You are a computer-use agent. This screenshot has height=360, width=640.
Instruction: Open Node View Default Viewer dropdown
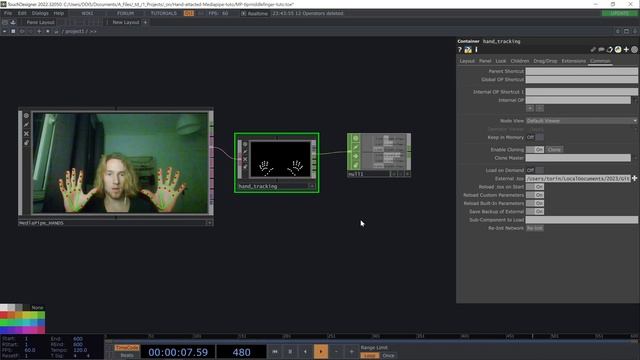pyautogui.click(x=581, y=121)
